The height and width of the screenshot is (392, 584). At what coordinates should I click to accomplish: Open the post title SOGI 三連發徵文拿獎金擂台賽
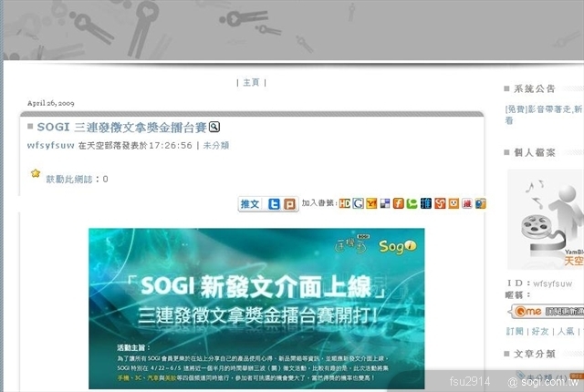click(121, 128)
